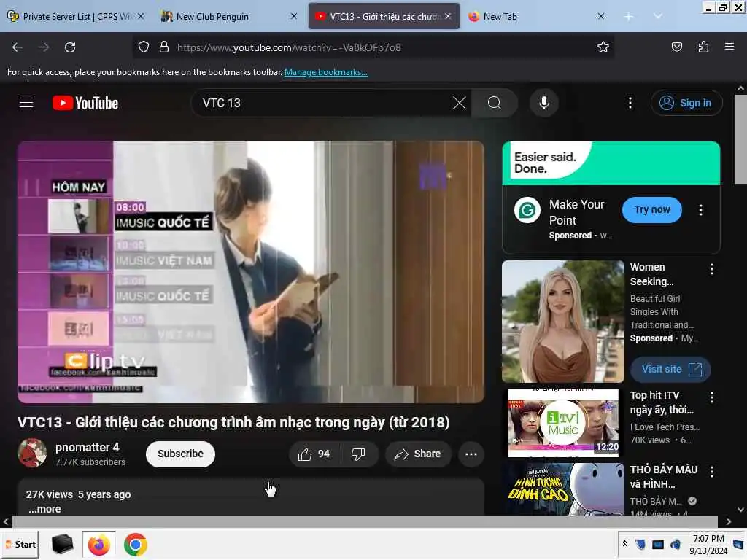Click the forward navigation arrow
Viewport: 747px width, 560px height.
pos(43,47)
